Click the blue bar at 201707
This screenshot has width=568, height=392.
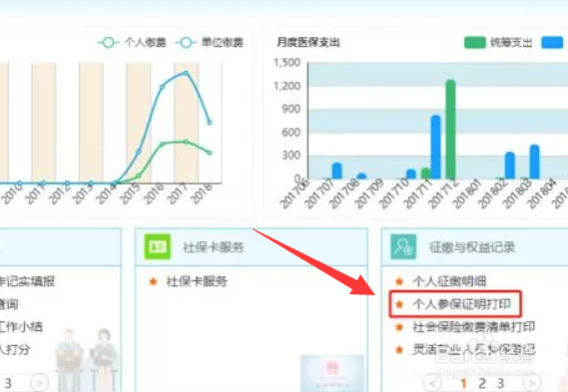336,171
